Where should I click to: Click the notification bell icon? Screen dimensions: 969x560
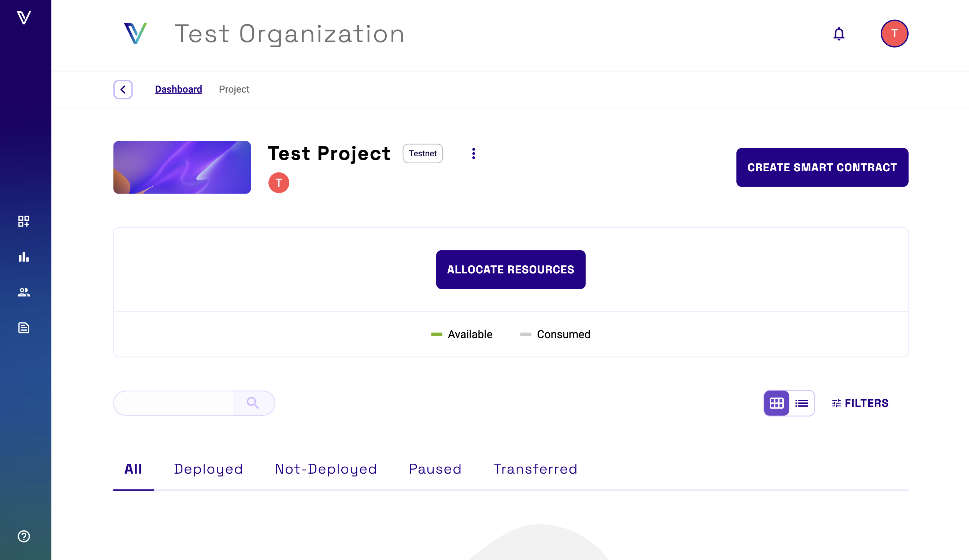click(x=839, y=34)
